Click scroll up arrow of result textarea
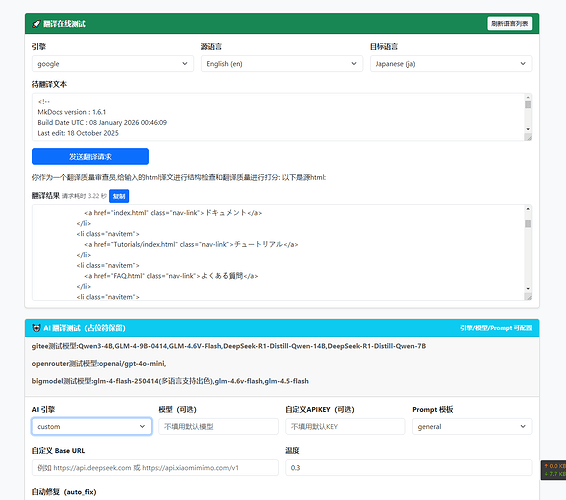This screenshot has width=566, height=500. tap(528, 209)
